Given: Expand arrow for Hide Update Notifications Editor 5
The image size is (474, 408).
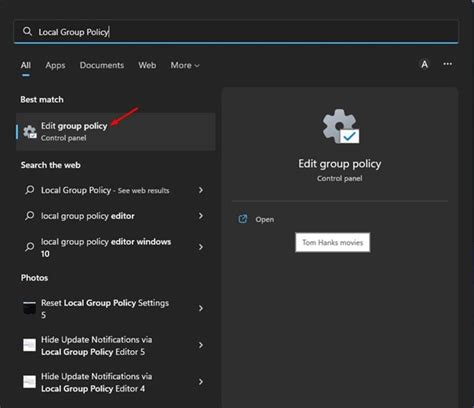Looking at the screenshot, I should (x=201, y=345).
